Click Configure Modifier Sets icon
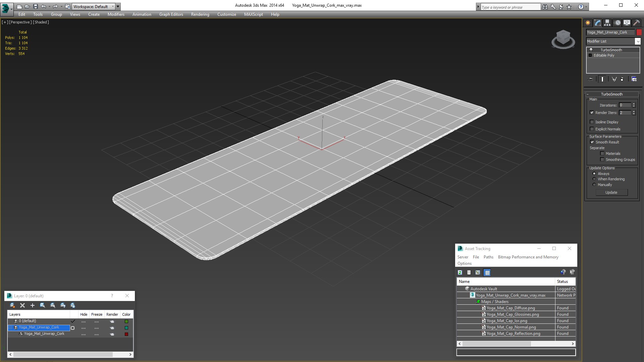This screenshot has width=644, height=362. (634, 79)
